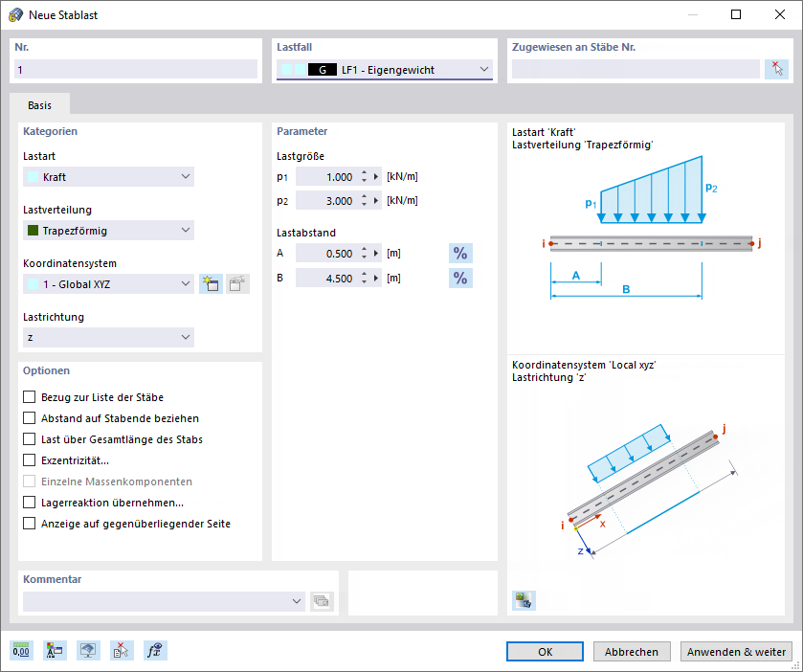This screenshot has width=803, height=672.
Task: Open the units and decimal places settings
Action: 21,650
